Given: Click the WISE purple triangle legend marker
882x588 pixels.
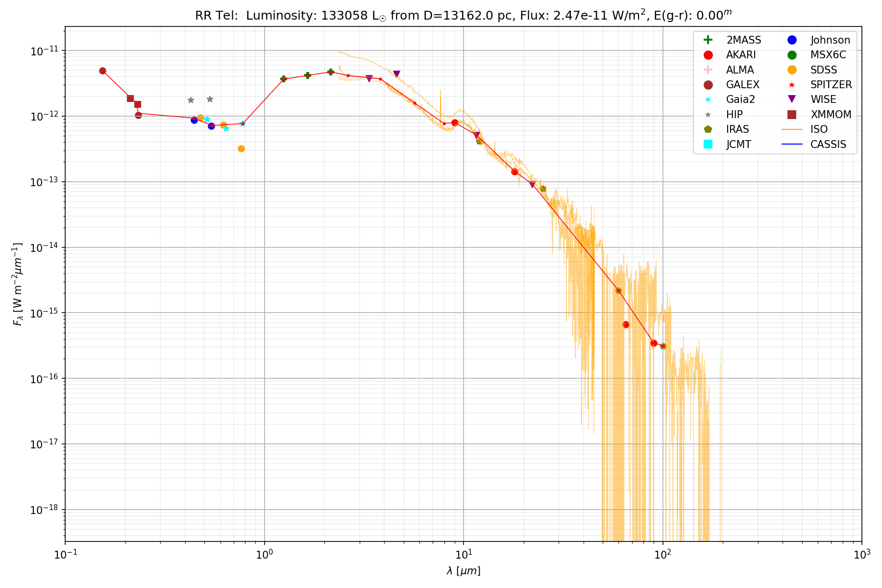Looking at the screenshot, I should [x=791, y=99].
